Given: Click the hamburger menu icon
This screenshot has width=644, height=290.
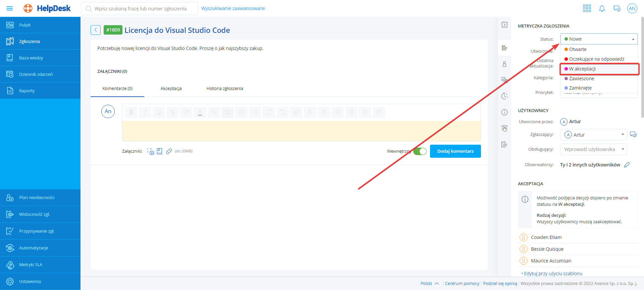Looking at the screenshot, I should 10,8.
